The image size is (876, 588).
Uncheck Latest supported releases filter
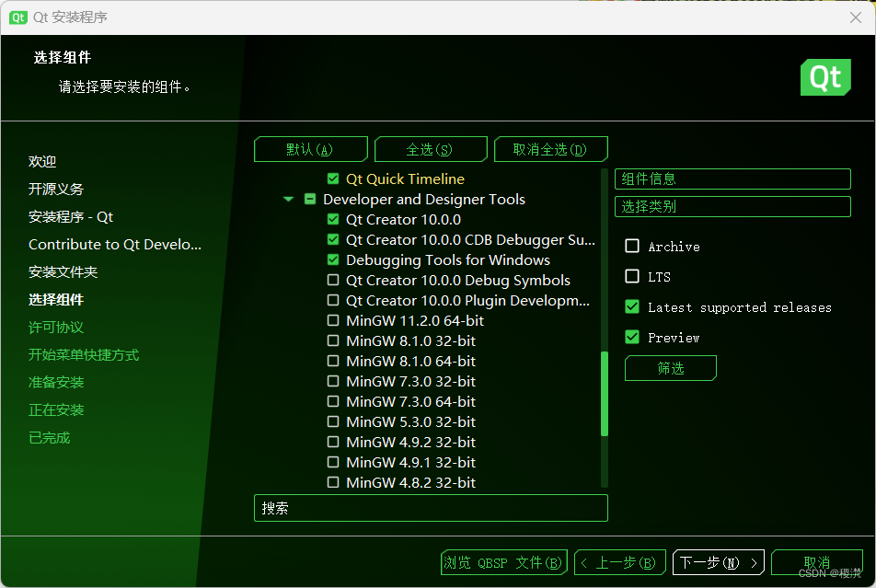[x=632, y=306]
